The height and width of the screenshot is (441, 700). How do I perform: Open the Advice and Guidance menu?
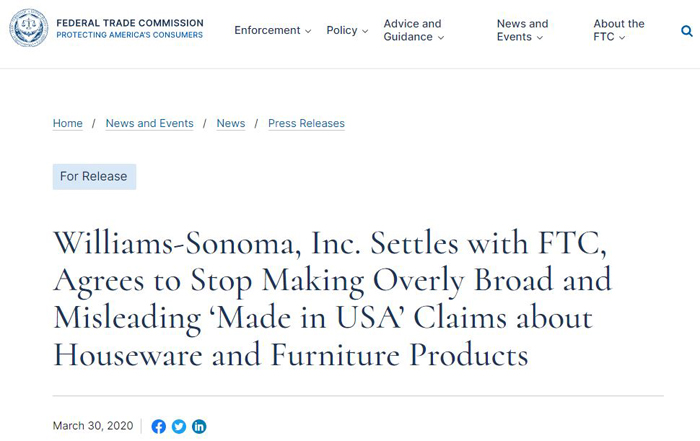click(x=413, y=30)
